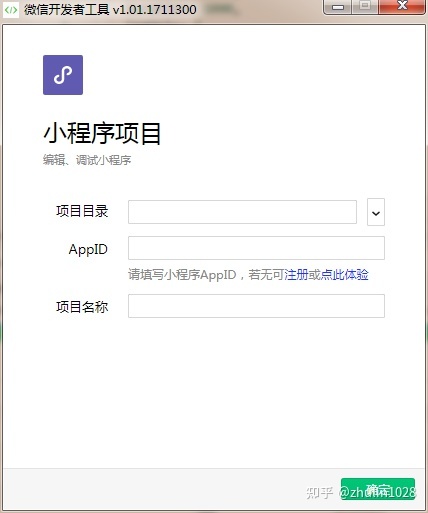Click the 微信开发者工具 v1.01.1711300 title text

pyautogui.click(x=110, y=10)
